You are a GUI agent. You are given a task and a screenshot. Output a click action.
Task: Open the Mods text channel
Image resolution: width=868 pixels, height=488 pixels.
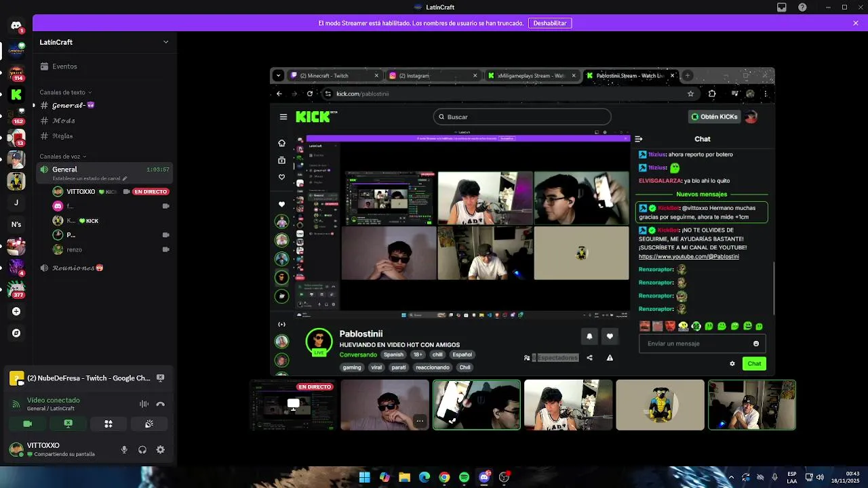coord(104,121)
